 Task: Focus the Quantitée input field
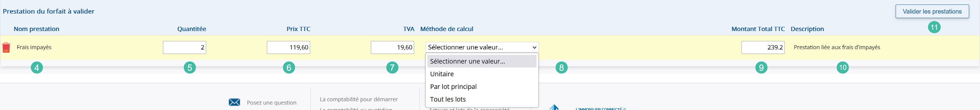coord(184,47)
